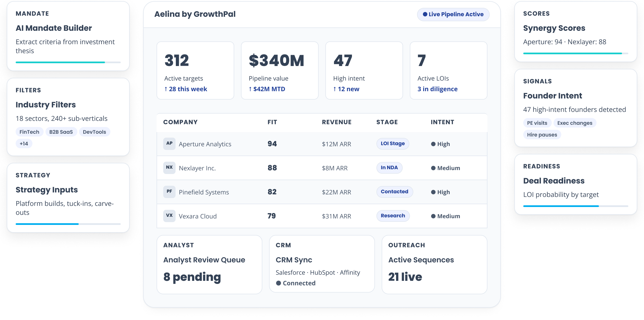Image resolution: width=644 pixels, height=320 pixels.
Task: Click the FinTech filter tag
Action: 29,132
